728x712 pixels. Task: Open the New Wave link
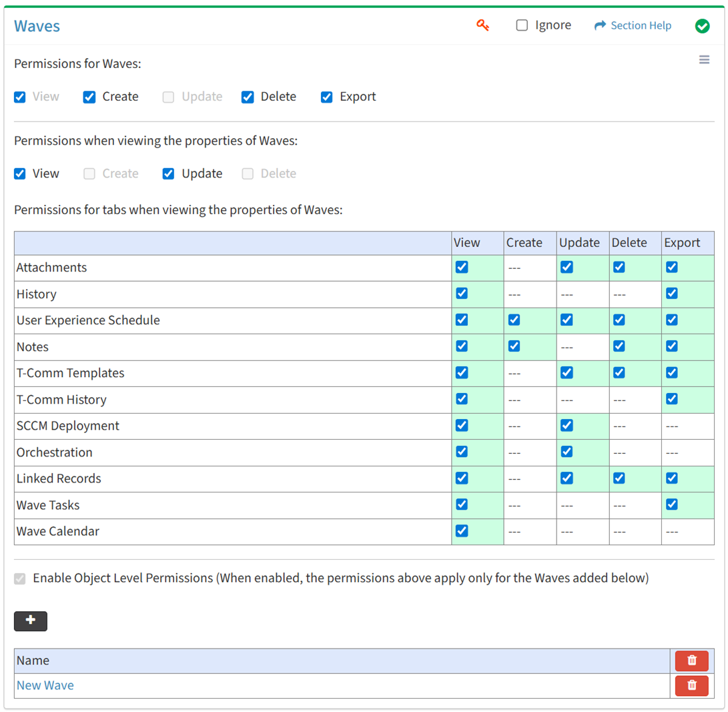point(45,685)
